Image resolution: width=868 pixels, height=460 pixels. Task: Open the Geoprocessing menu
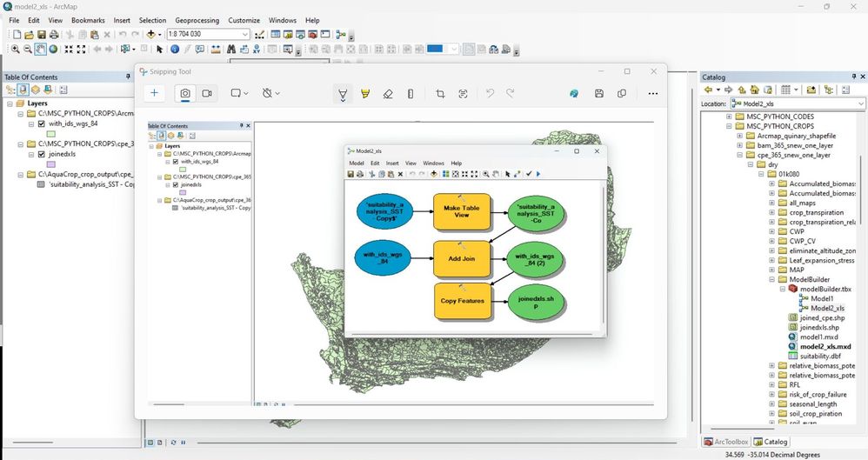click(x=197, y=21)
